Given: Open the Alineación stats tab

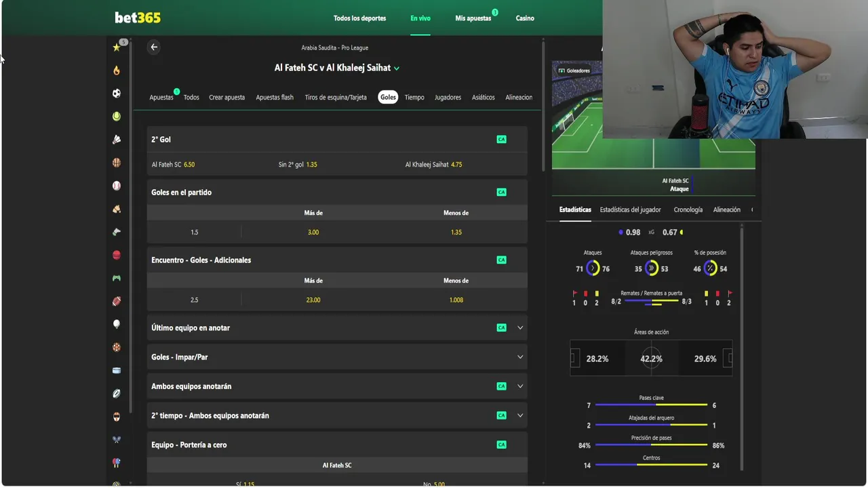Looking at the screenshot, I should (727, 210).
